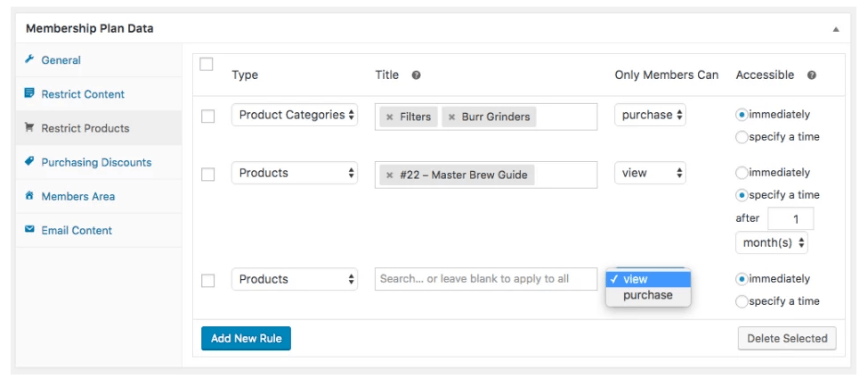Select specify a time for Master Brew Guide rule

coord(742,195)
